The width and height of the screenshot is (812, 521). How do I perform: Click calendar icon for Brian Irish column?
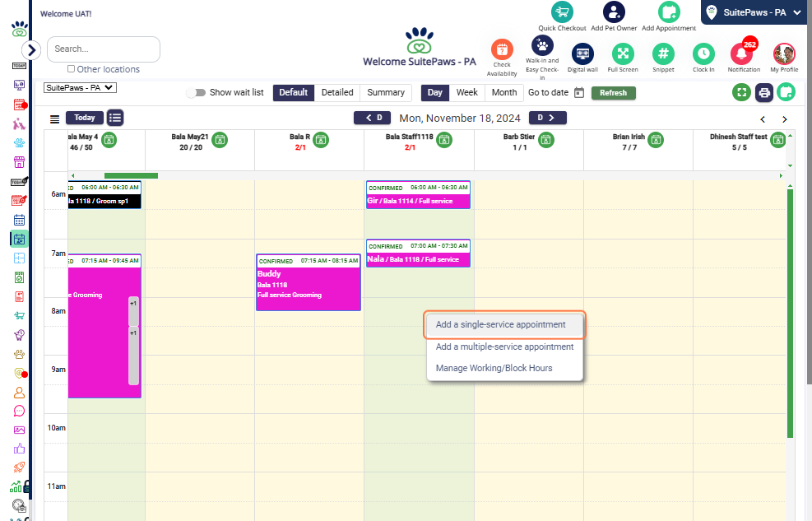coord(656,140)
